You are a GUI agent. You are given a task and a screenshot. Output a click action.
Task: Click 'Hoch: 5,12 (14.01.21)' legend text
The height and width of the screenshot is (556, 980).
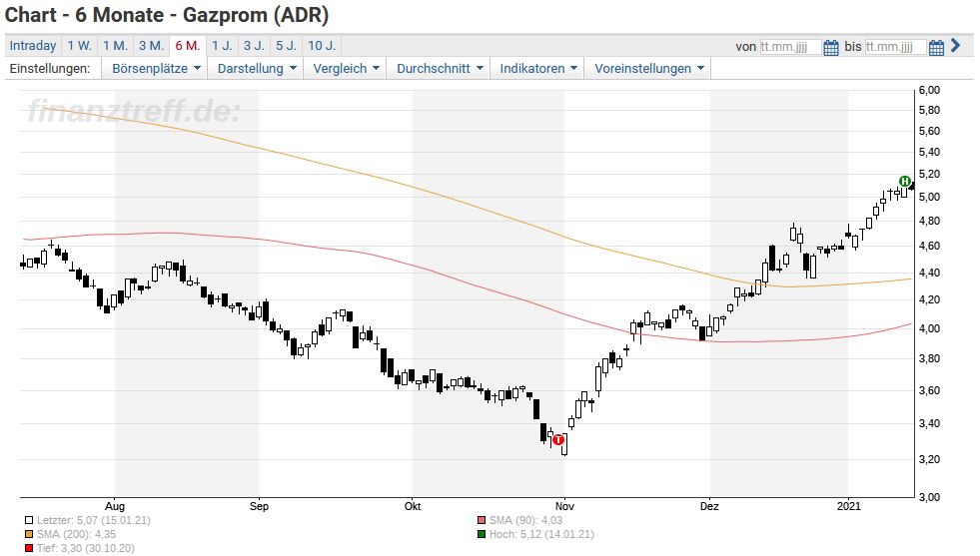pos(541,535)
